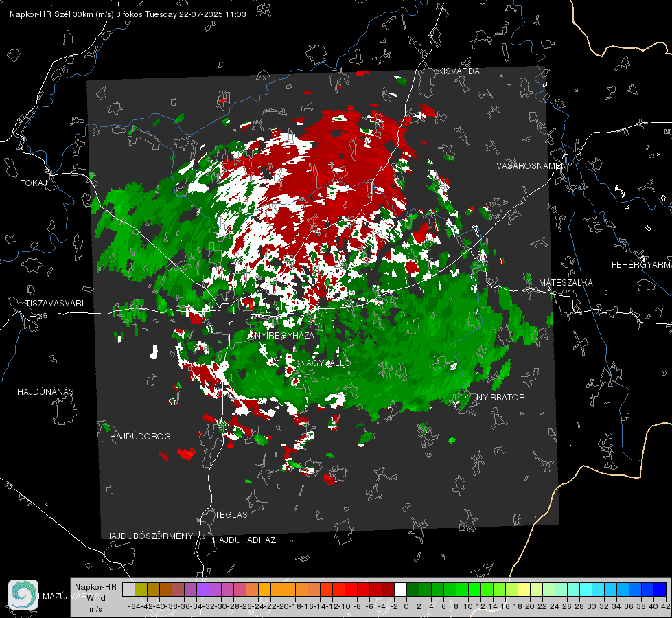
Task: Pick the pale yellow swatch above 18-20
Action: 524,589
